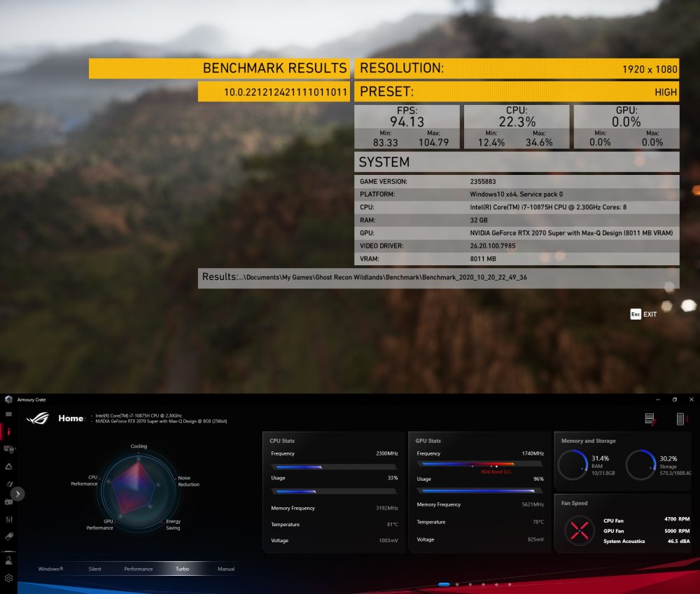Screen dimensions: 700x594
Task: Click the CPU Stats usage bar
Action: (334, 491)
